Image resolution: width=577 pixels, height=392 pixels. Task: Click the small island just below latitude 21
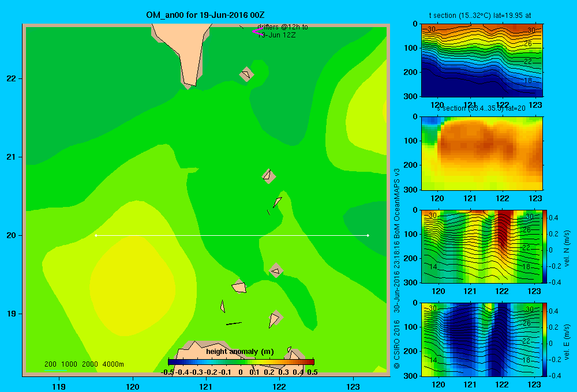pyautogui.click(x=269, y=176)
